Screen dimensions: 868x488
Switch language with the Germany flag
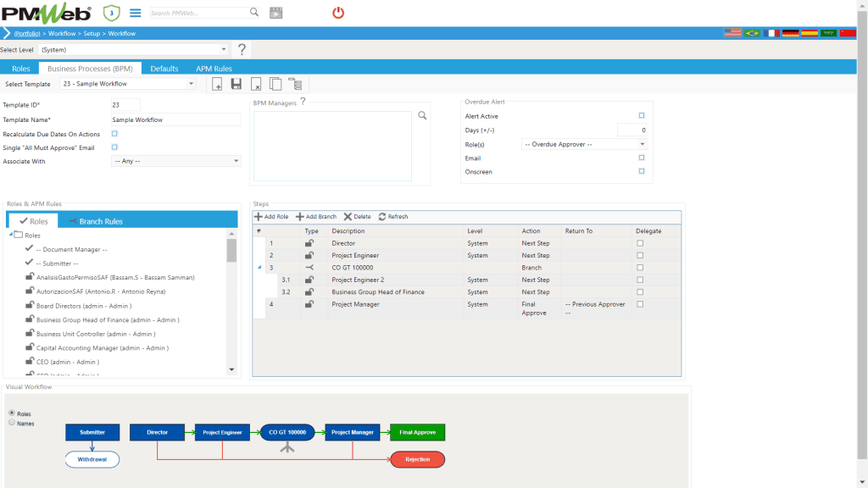coord(790,33)
